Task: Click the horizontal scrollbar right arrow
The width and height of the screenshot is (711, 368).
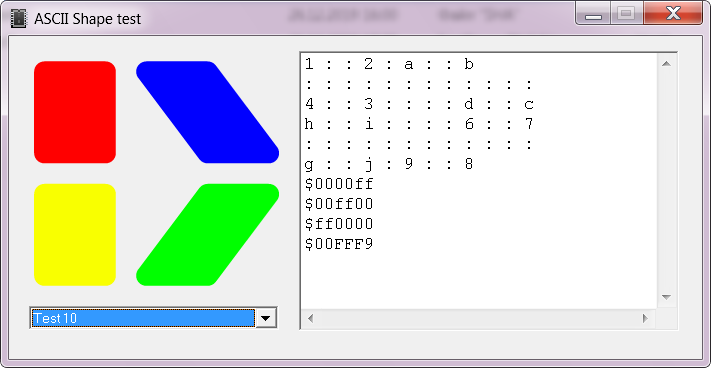Action: 645,318
